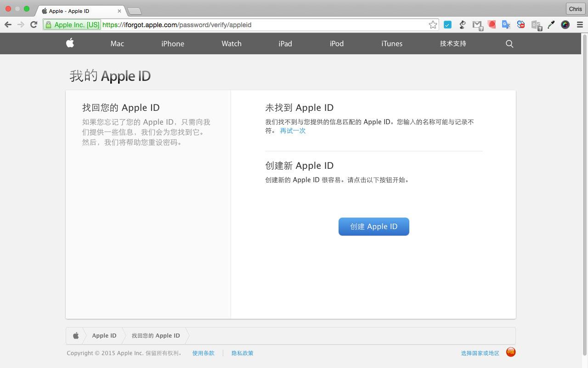Select the Apple - Apple ID tab
588x368 pixels.
coord(80,11)
